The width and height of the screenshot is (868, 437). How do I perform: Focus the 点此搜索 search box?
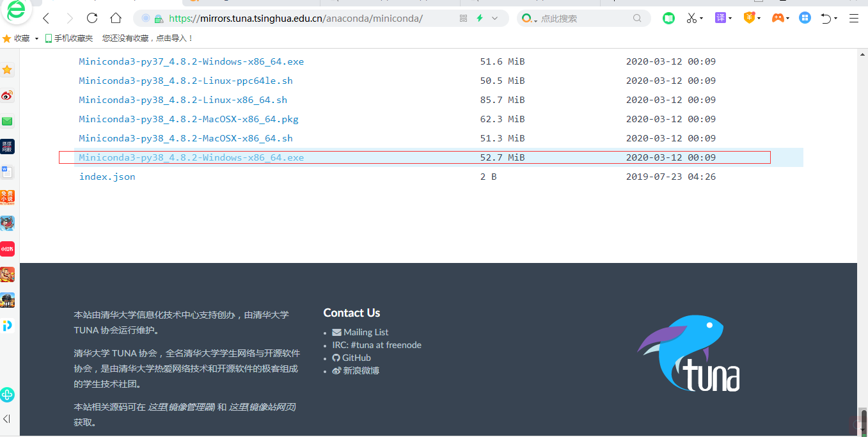pos(585,19)
